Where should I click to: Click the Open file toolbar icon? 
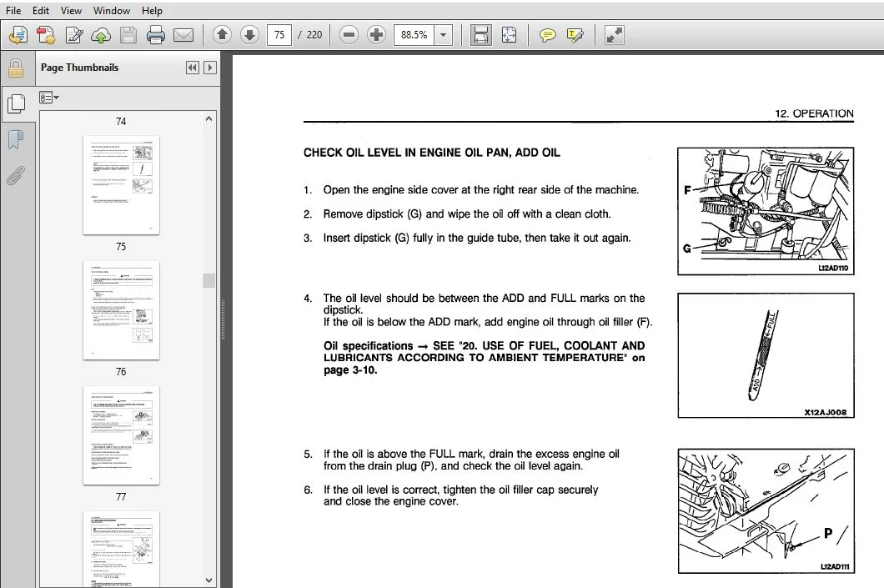coord(18,35)
